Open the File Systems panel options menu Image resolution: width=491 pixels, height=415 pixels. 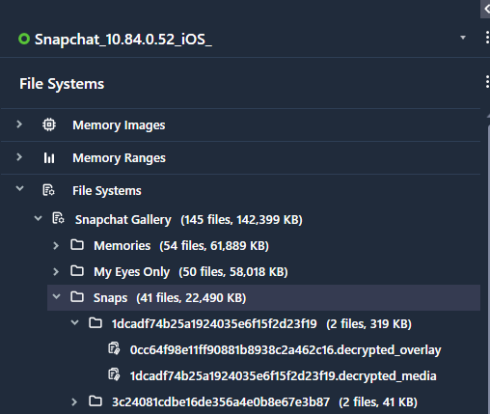[487, 82]
